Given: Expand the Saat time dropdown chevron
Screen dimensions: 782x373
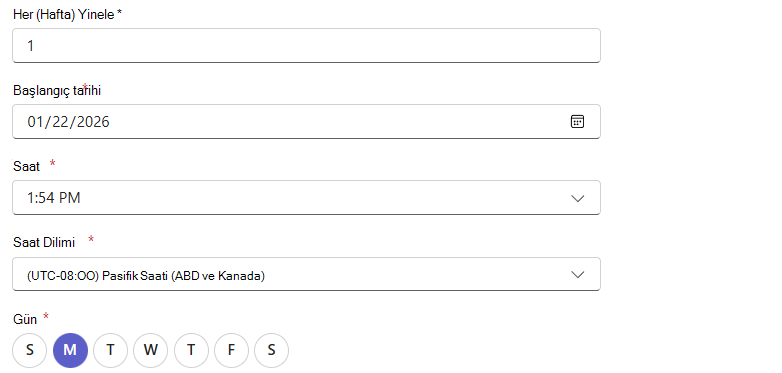Looking at the screenshot, I should pos(578,198).
